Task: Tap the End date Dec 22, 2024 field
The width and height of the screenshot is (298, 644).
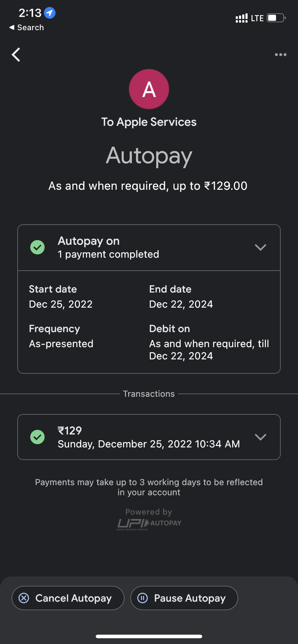Action: 181,297
